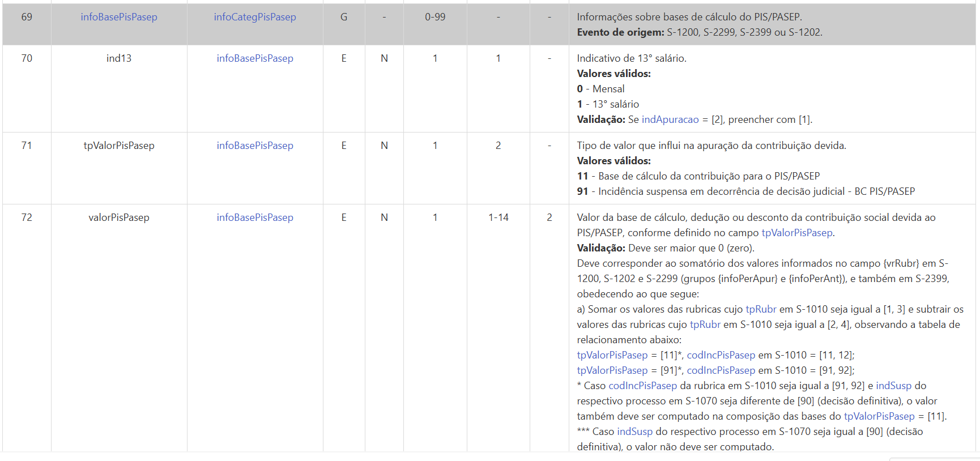Open the infoBasePisPasep link in row 69
Screen dimensions: 980x461
click(x=119, y=17)
